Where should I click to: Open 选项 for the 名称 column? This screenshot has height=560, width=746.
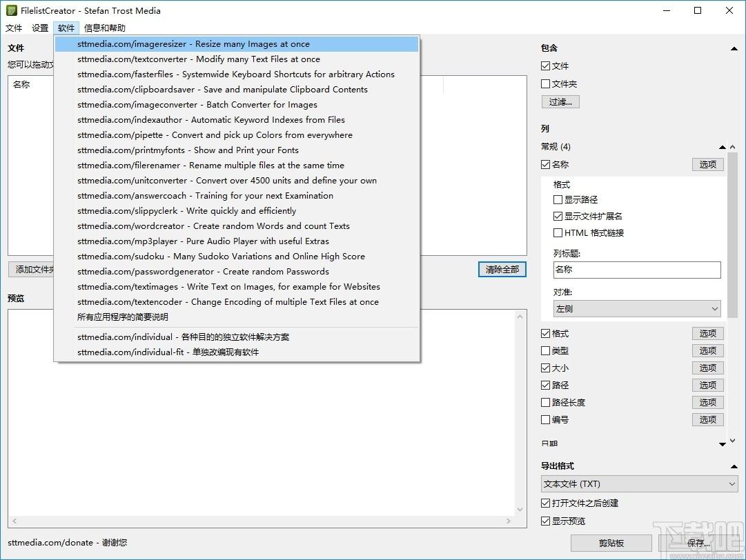tap(707, 164)
